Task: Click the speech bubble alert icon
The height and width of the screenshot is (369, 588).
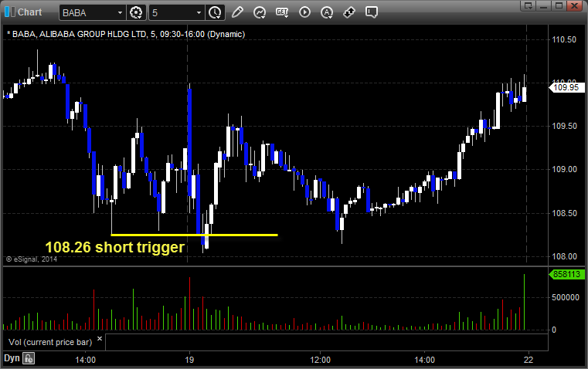Action: pos(371,12)
